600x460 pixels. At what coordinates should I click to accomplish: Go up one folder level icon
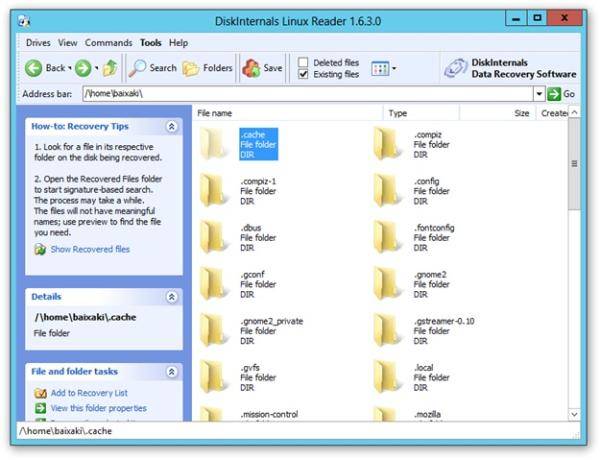coord(110,68)
